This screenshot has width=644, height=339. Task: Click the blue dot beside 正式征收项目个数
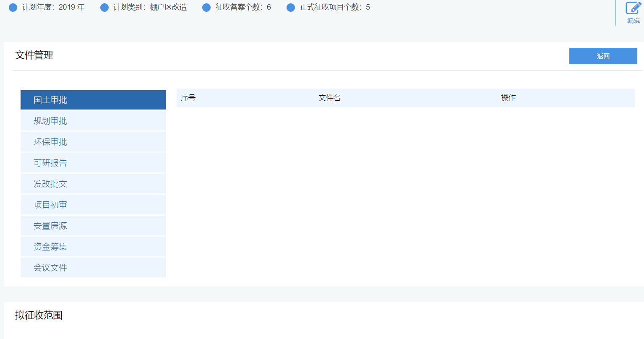(291, 8)
